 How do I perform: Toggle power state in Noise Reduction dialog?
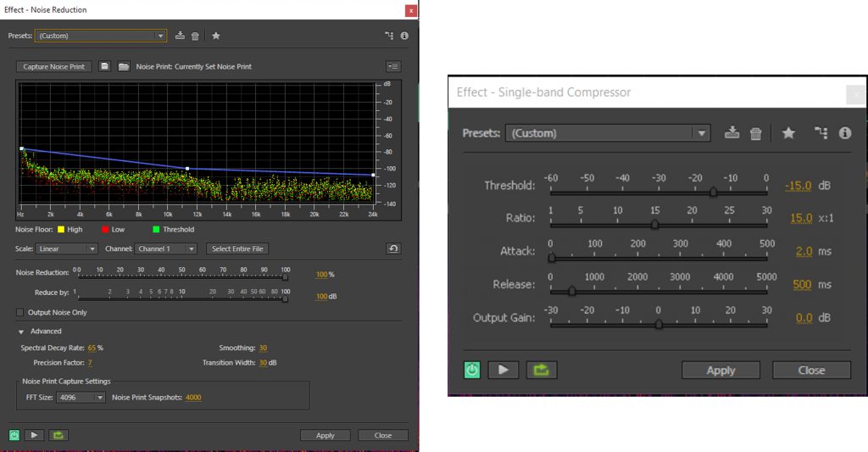(14, 435)
